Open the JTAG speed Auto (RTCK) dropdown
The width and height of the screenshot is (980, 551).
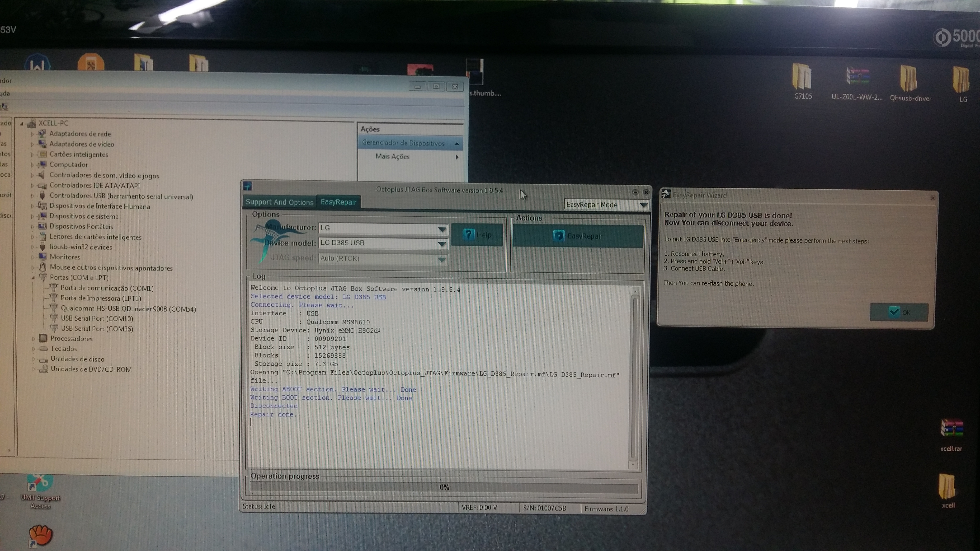click(x=442, y=260)
